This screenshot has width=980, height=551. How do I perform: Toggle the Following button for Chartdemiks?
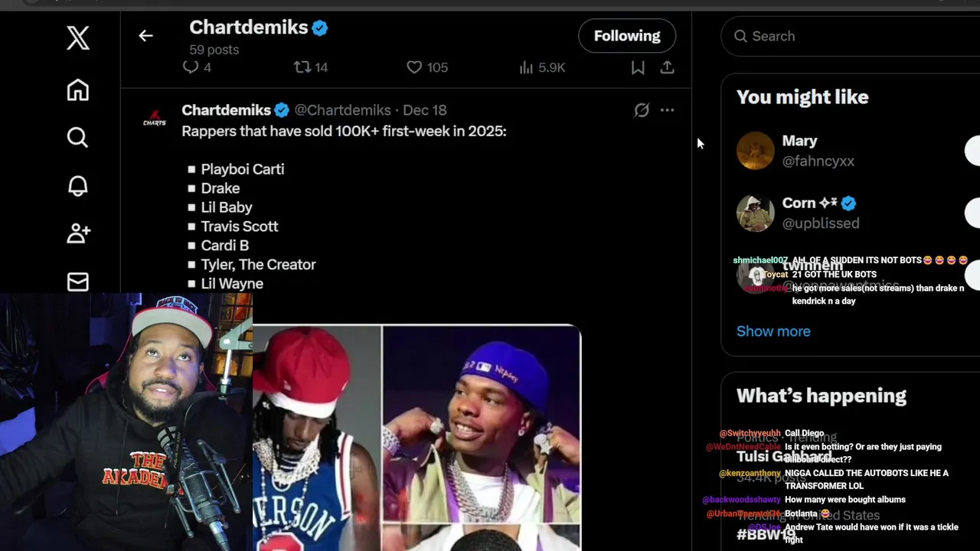pos(626,36)
